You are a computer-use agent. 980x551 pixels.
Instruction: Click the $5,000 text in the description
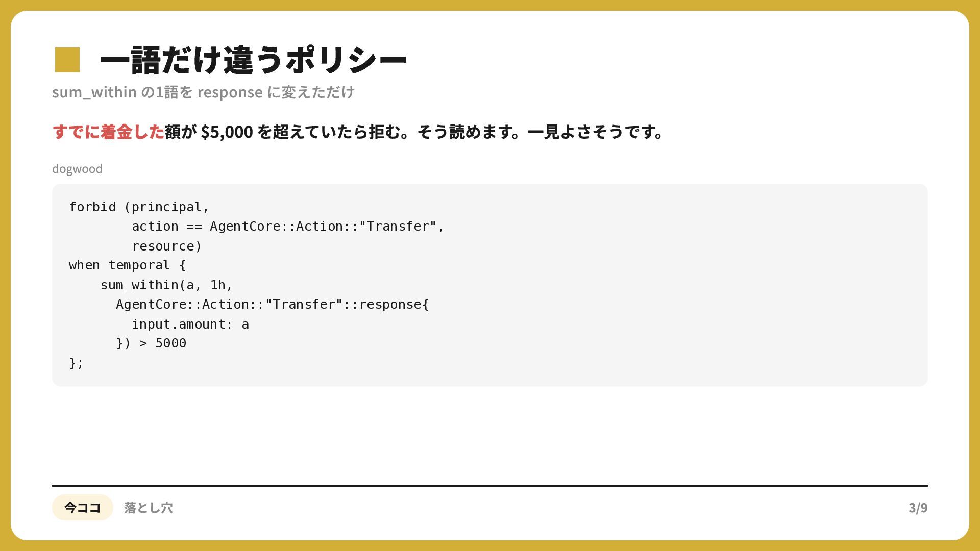click(x=227, y=132)
